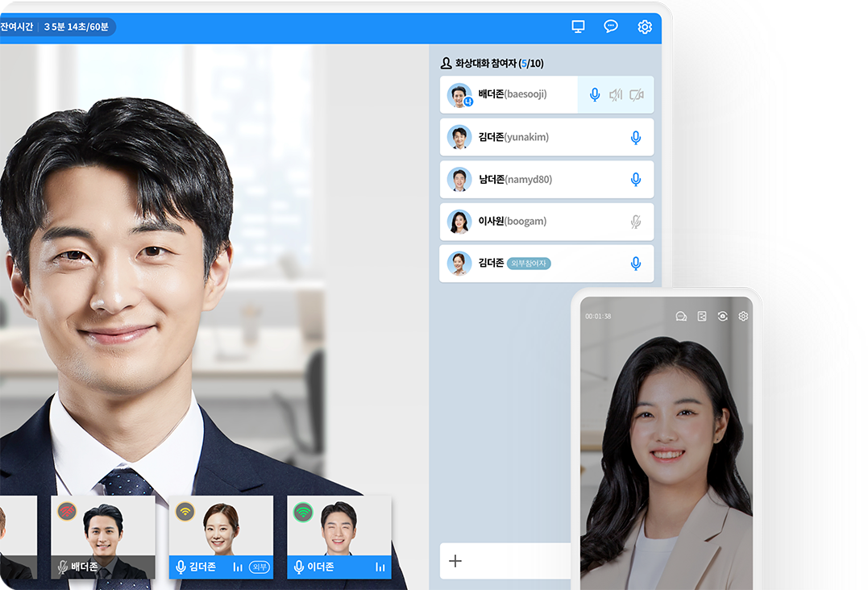
Task: Mute external 김더존 participant microphone
Action: tap(636, 264)
